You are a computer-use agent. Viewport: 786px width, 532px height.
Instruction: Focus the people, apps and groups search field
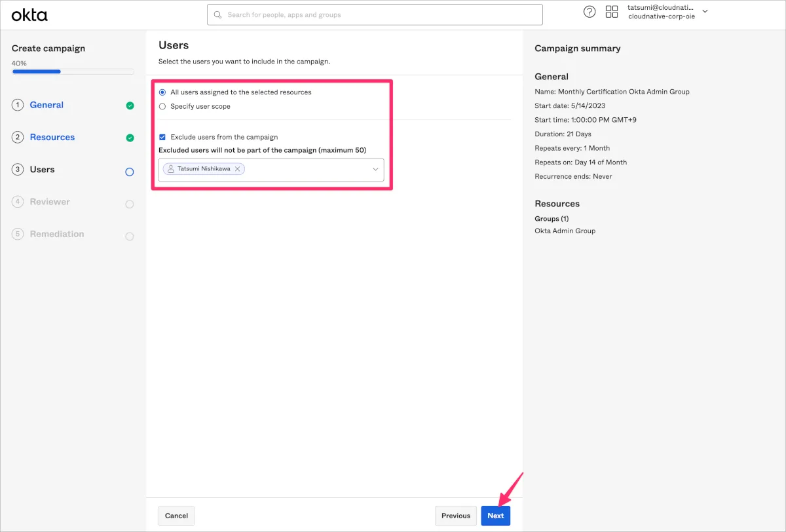(x=380, y=14)
